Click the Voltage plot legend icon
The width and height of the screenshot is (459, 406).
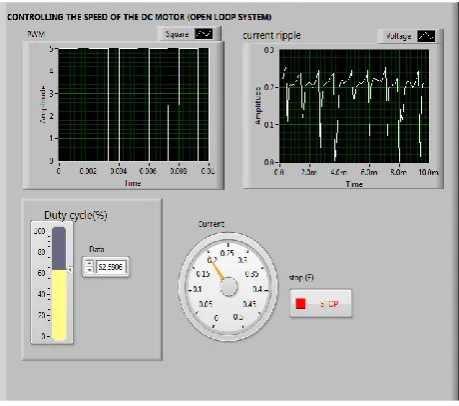tap(426, 36)
